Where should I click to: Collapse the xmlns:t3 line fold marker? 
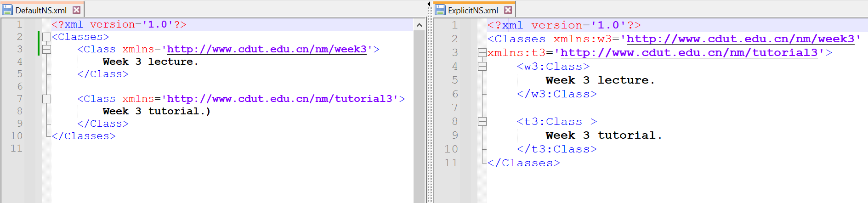pos(482,53)
